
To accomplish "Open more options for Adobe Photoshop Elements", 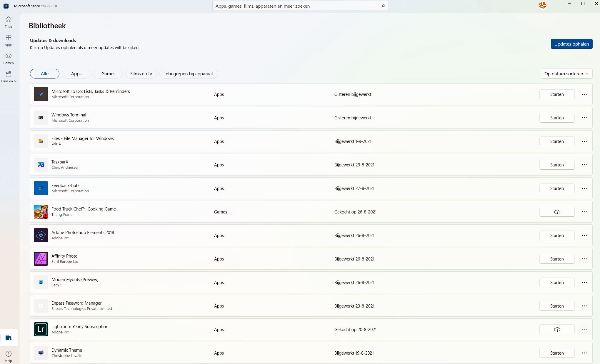I will 584,235.
